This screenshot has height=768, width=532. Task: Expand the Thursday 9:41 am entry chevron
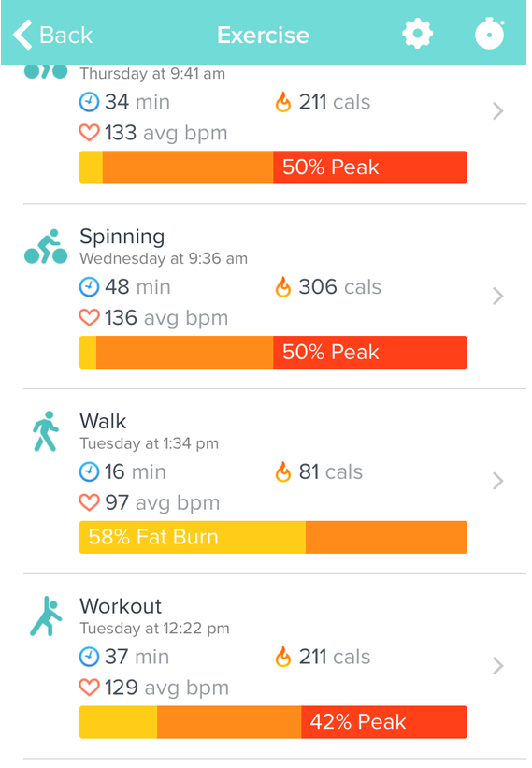click(497, 111)
